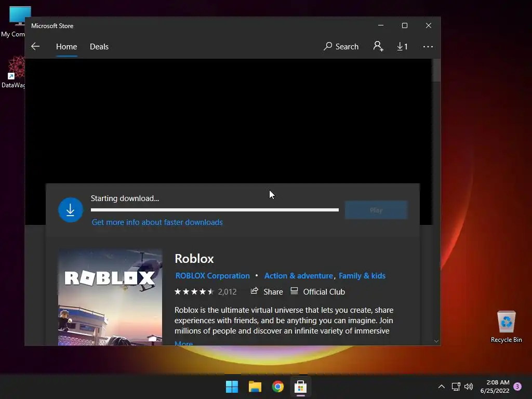Click the star rating for Roblox

(194, 291)
